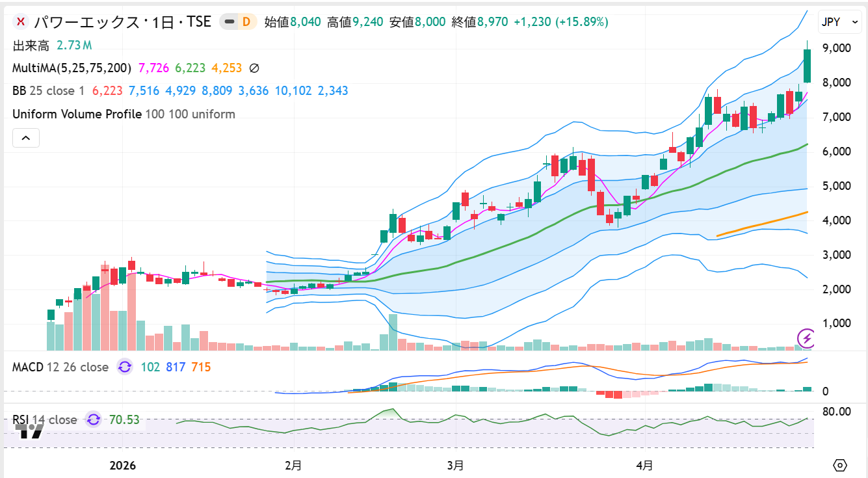Image resolution: width=868 pixels, height=478 pixels.
Task: Open chart settings via the hexagon gear icon
Action: coord(840,466)
